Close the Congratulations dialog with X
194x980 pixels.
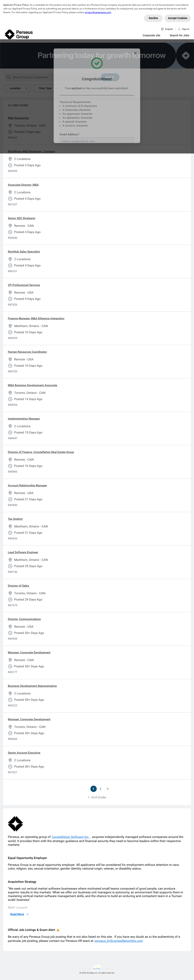click(x=135, y=53)
